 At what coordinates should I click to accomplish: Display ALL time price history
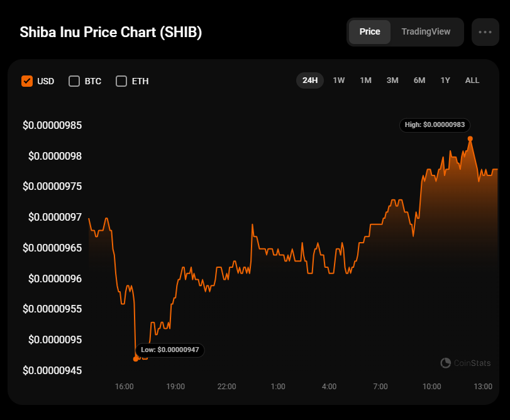[x=472, y=80]
